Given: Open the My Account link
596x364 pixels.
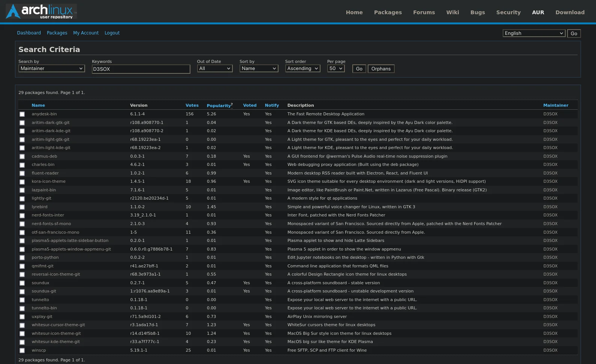Looking at the screenshot, I should pos(86,33).
